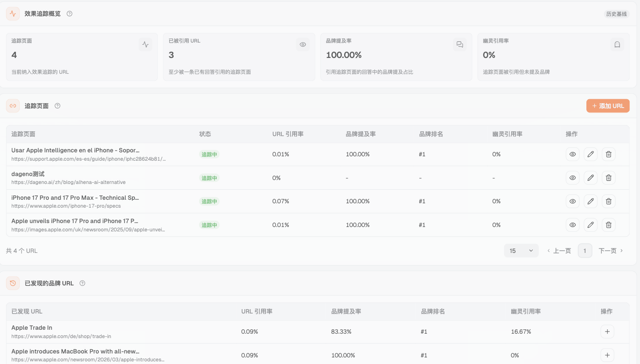Click the images.apple.com uk newsroom URL
The height and width of the screenshot is (364, 640).
point(88,229)
